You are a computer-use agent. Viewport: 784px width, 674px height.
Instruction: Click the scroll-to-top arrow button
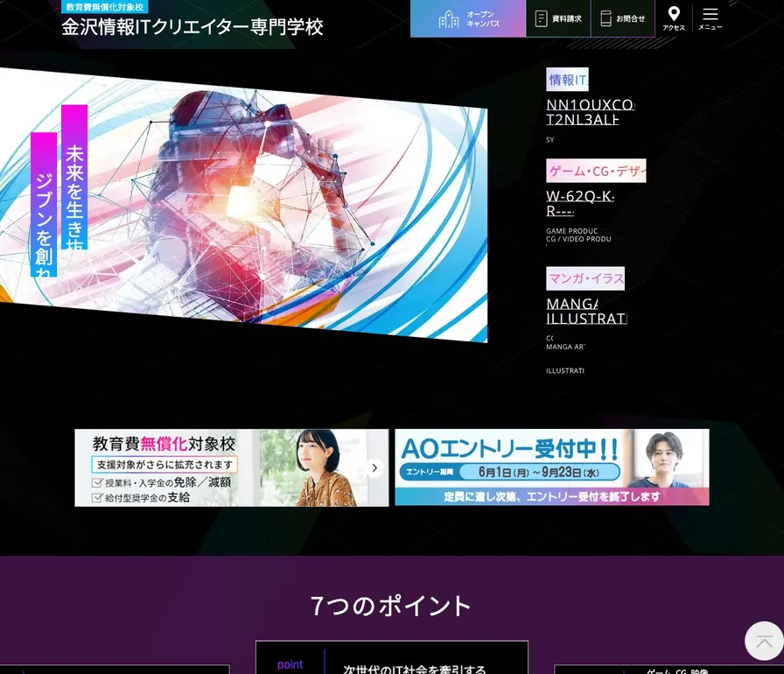[764, 641]
